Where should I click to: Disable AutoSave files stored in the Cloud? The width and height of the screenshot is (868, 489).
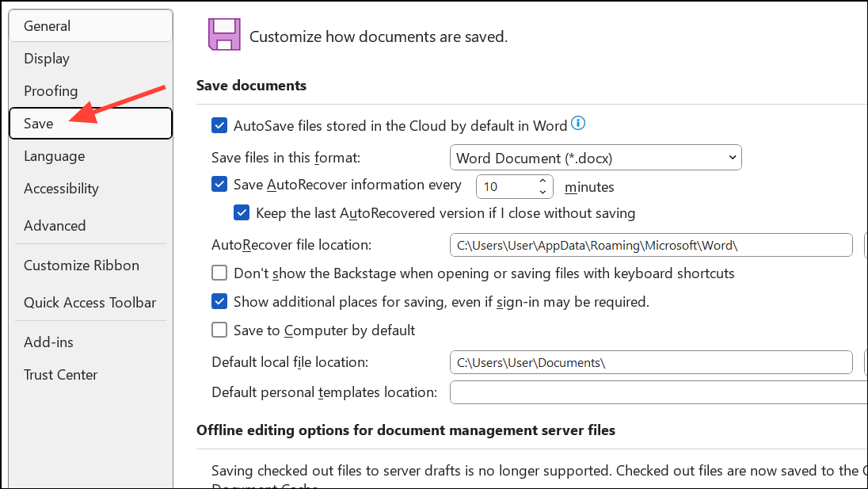coord(219,125)
